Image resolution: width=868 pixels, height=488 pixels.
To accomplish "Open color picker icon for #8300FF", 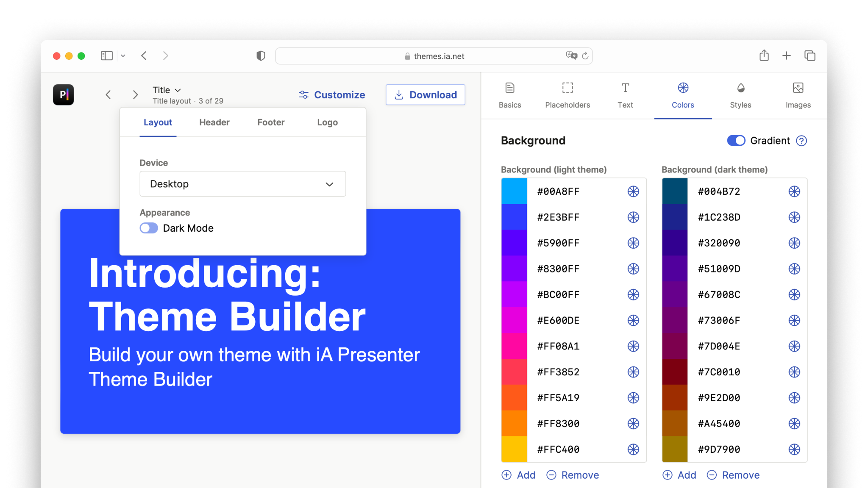I will (633, 269).
